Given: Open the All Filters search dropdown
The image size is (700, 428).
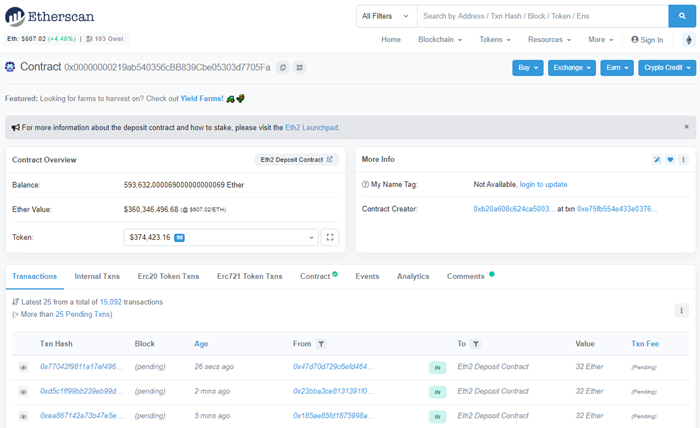Looking at the screenshot, I should 385,16.
